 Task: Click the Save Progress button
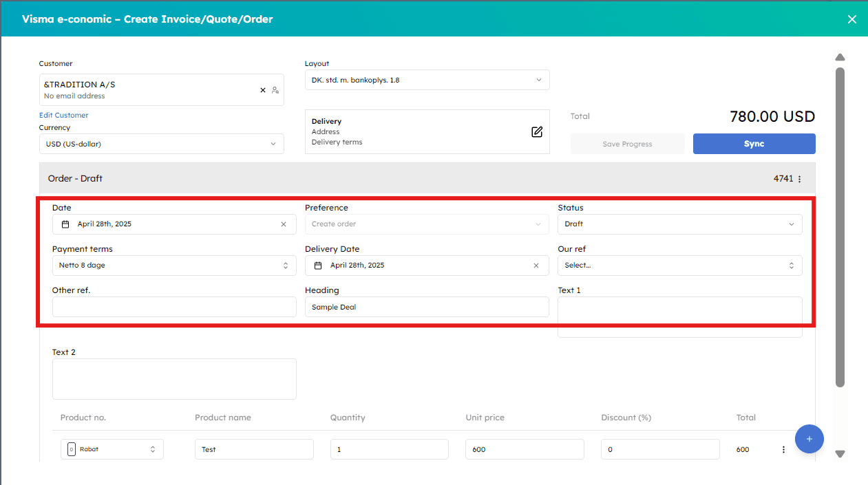click(627, 144)
